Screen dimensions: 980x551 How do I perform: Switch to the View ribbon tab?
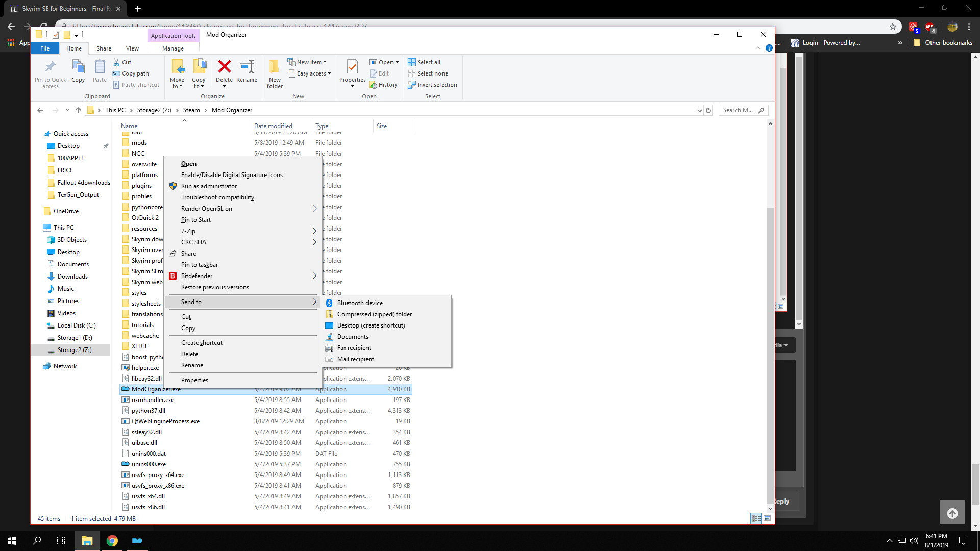132,48
